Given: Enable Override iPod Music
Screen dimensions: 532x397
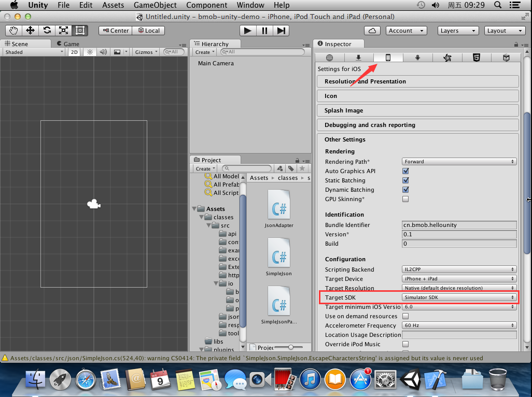Looking at the screenshot, I should (405, 344).
